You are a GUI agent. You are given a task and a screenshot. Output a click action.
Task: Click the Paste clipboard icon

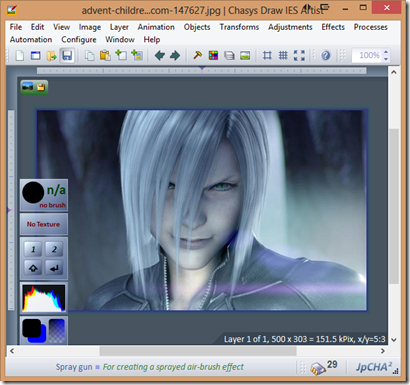click(x=105, y=55)
